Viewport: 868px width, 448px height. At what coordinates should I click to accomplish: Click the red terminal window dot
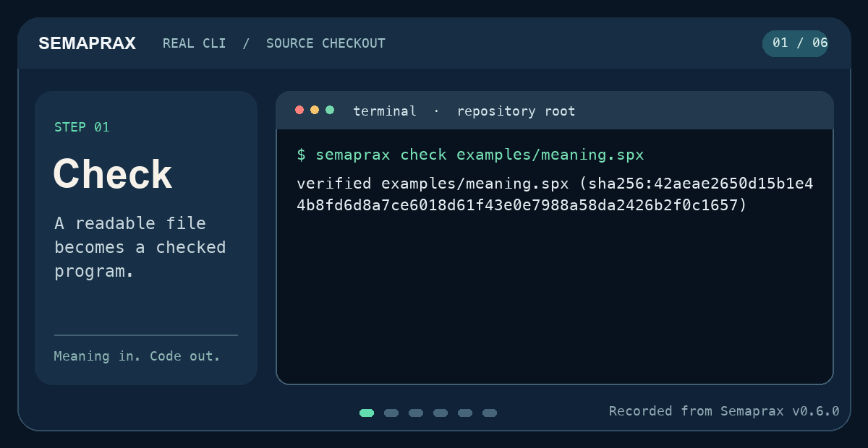299,110
